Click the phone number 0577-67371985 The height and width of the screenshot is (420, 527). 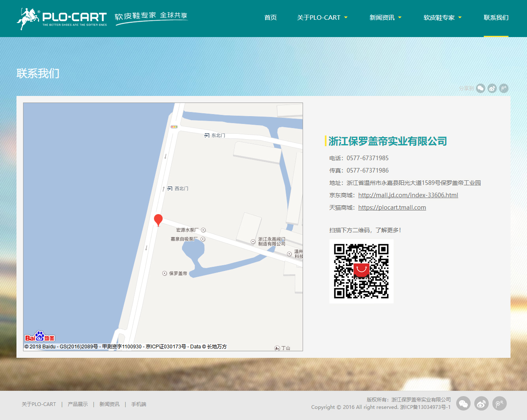click(368, 158)
